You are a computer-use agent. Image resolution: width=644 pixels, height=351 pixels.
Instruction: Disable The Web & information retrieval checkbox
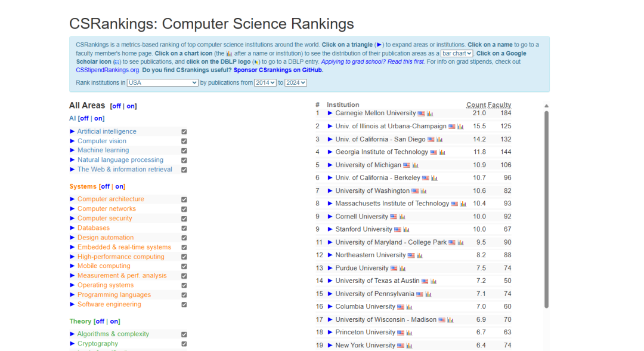(x=184, y=170)
